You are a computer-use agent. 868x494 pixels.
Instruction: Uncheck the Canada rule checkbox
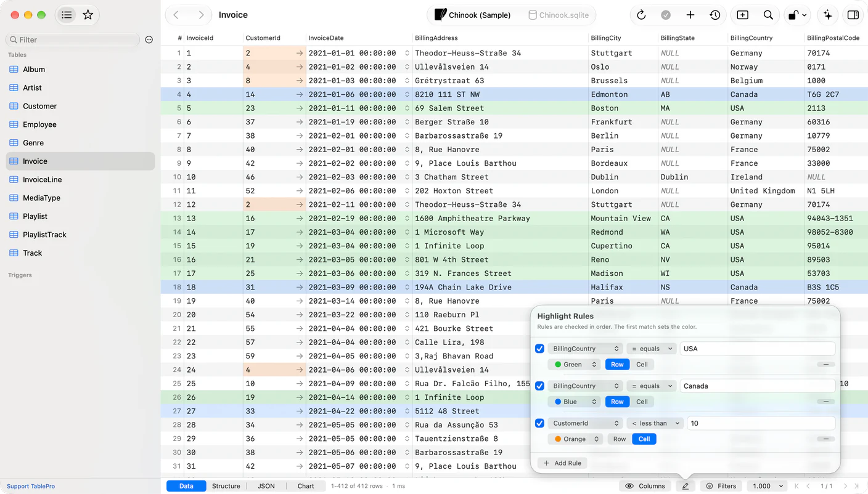[539, 386]
